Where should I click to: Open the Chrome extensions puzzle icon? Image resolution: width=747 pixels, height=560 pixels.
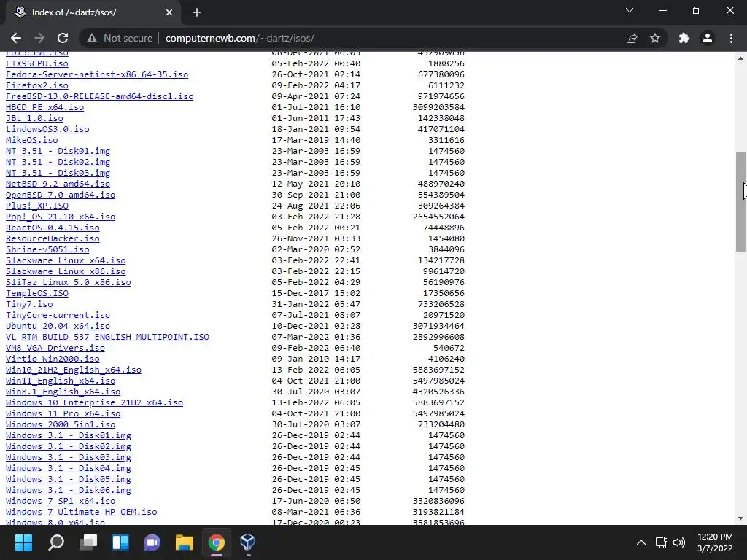point(684,38)
